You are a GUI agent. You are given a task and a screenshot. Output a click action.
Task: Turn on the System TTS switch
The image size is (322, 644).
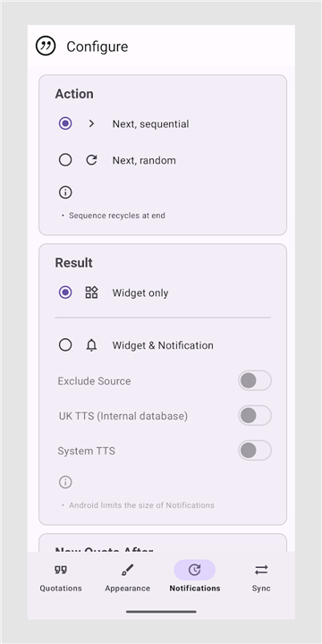(255, 451)
